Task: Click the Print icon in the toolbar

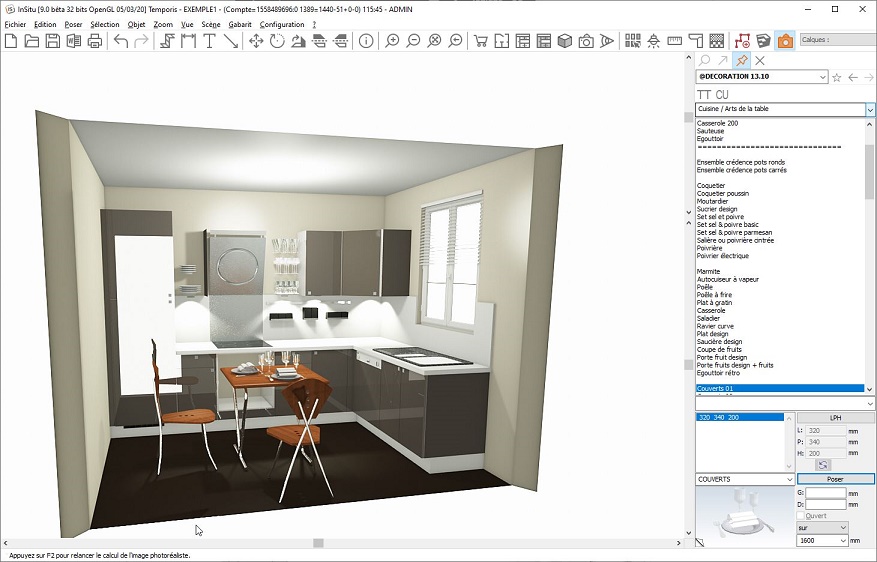Action: [x=95, y=41]
